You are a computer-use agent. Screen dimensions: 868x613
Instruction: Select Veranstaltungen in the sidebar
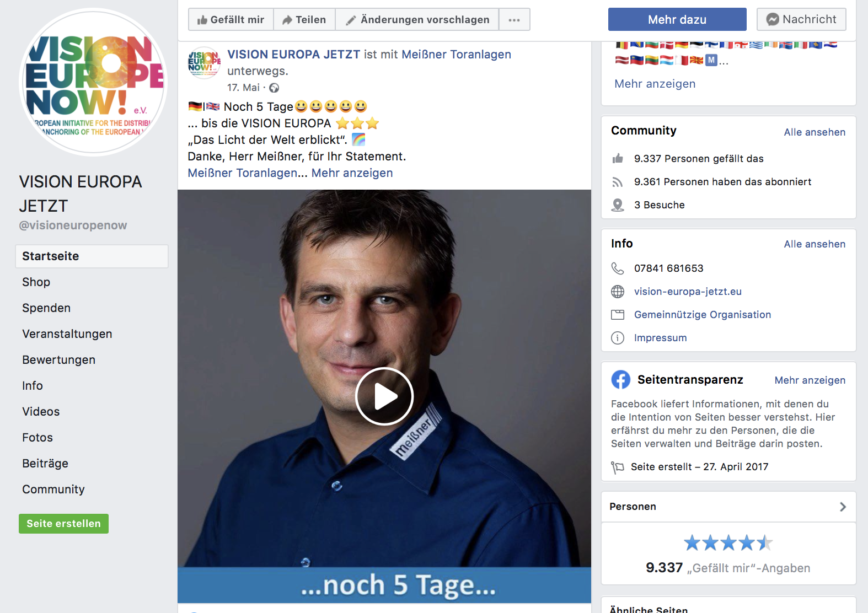coord(67,334)
